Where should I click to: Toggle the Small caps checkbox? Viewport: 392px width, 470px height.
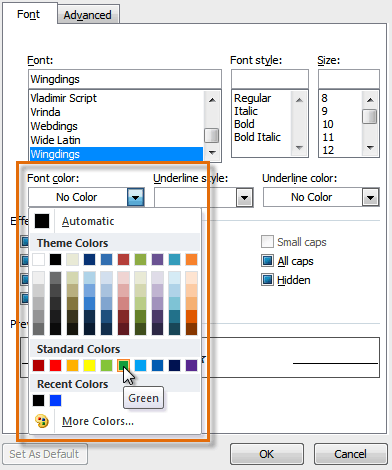click(267, 242)
